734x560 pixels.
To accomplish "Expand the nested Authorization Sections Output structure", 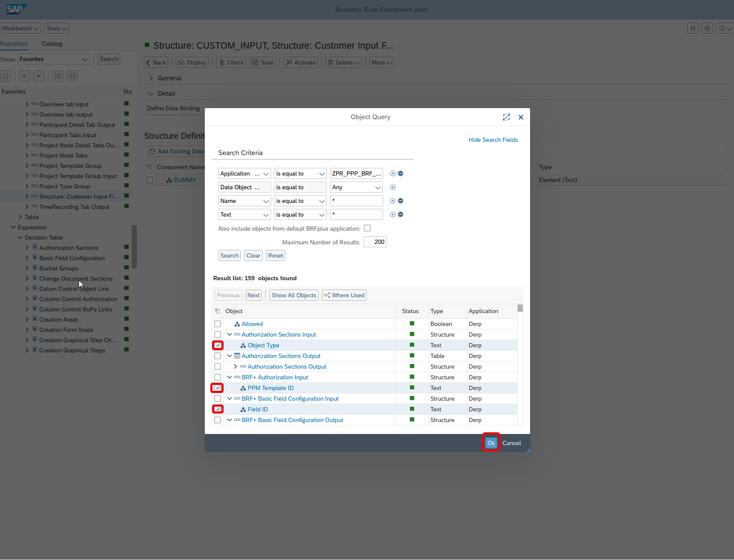I will coord(236,366).
